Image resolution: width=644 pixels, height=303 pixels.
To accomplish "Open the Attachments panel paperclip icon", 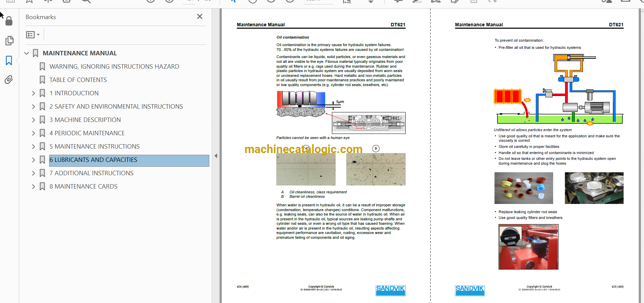I will (9, 80).
